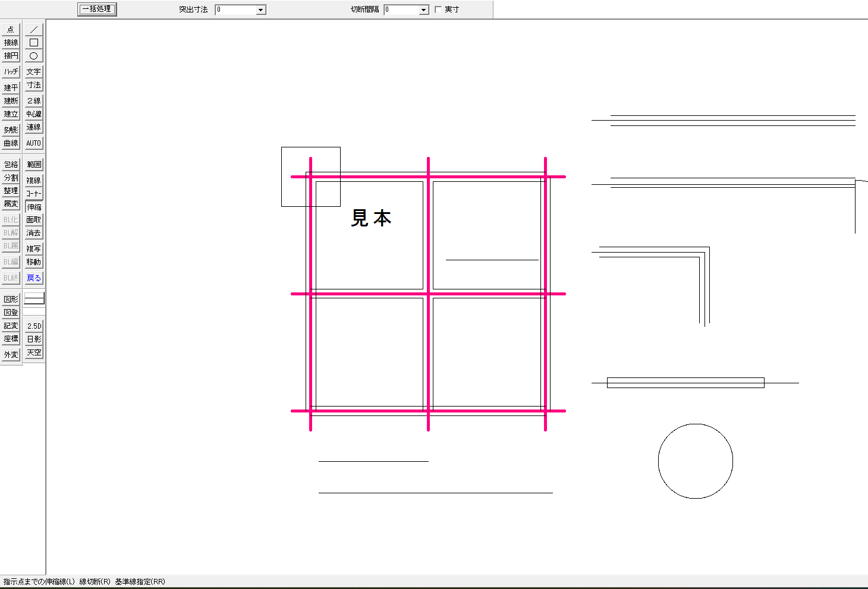Screen dimensions: 868x589
Task: Select the コーナー corner tool
Action: click(x=34, y=193)
